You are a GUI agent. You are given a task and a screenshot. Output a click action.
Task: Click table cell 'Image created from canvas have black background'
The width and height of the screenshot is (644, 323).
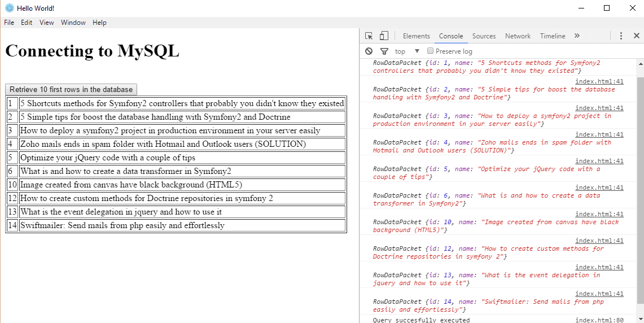(182, 185)
